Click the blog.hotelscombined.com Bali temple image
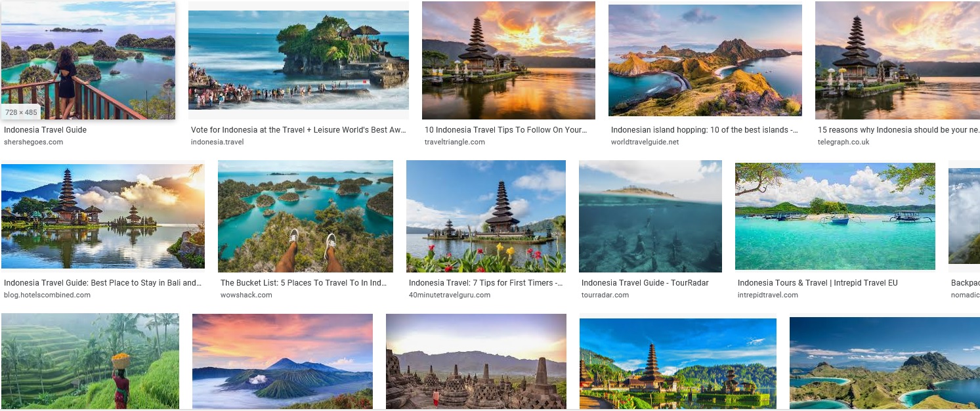Viewport: 980px width, 411px height. [103, 216]
